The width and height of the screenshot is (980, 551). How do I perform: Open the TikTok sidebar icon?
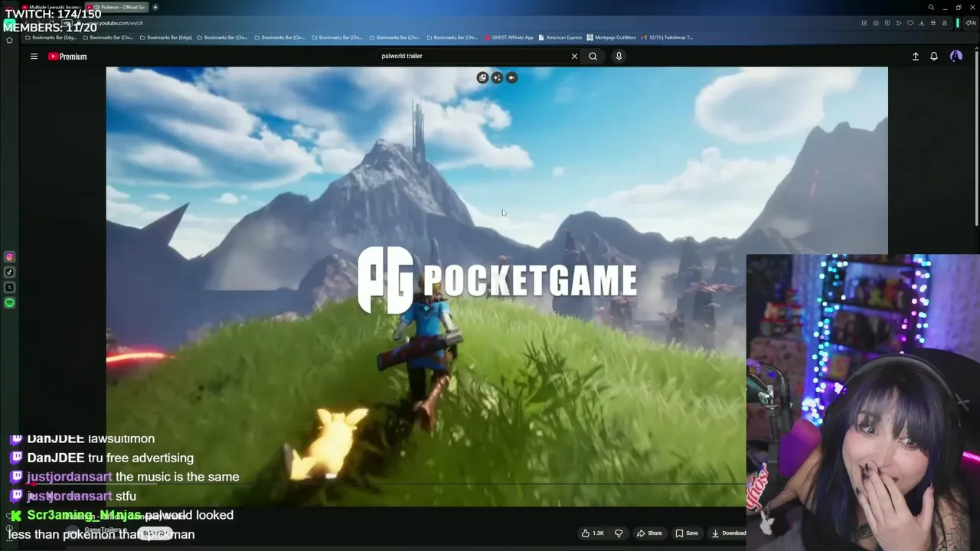click(9, 272)
